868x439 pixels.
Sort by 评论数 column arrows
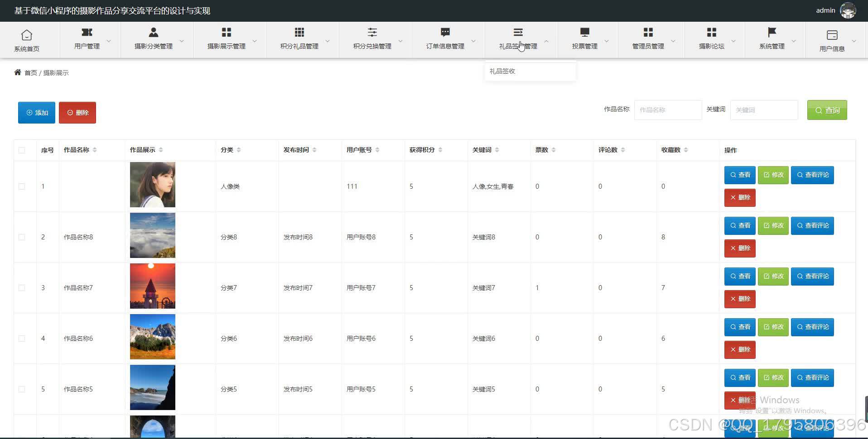point(623,150)
